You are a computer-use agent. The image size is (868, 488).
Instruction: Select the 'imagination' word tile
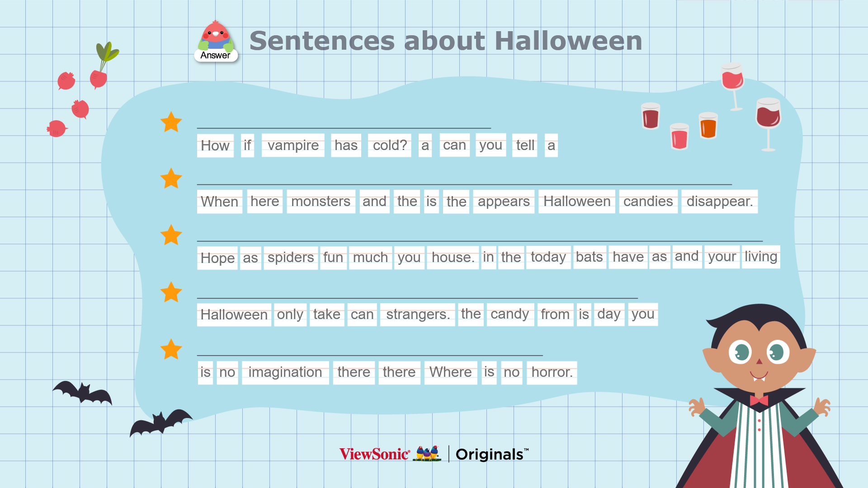tap(285, 372)
